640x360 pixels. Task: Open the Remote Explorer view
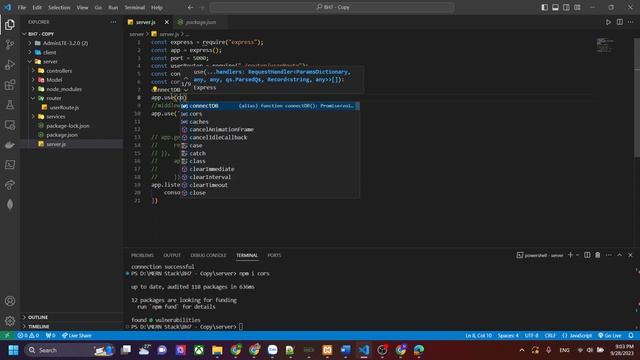coord(10,124)
